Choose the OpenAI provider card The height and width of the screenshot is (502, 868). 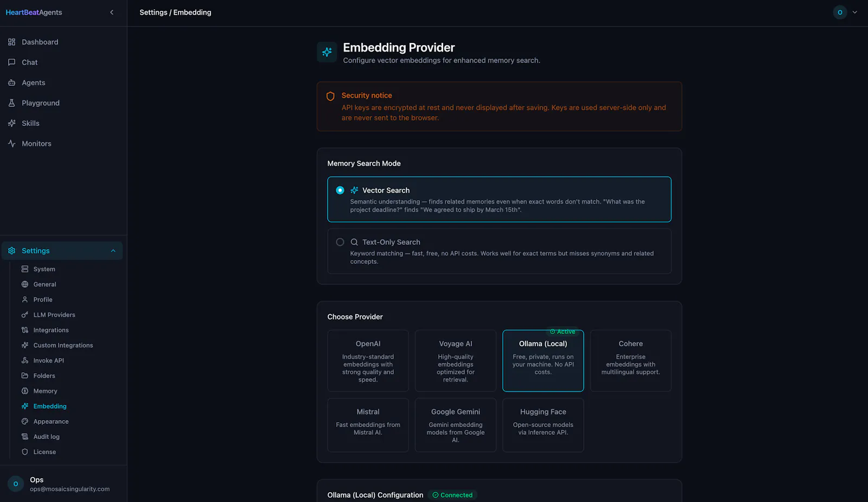point(368,361)
